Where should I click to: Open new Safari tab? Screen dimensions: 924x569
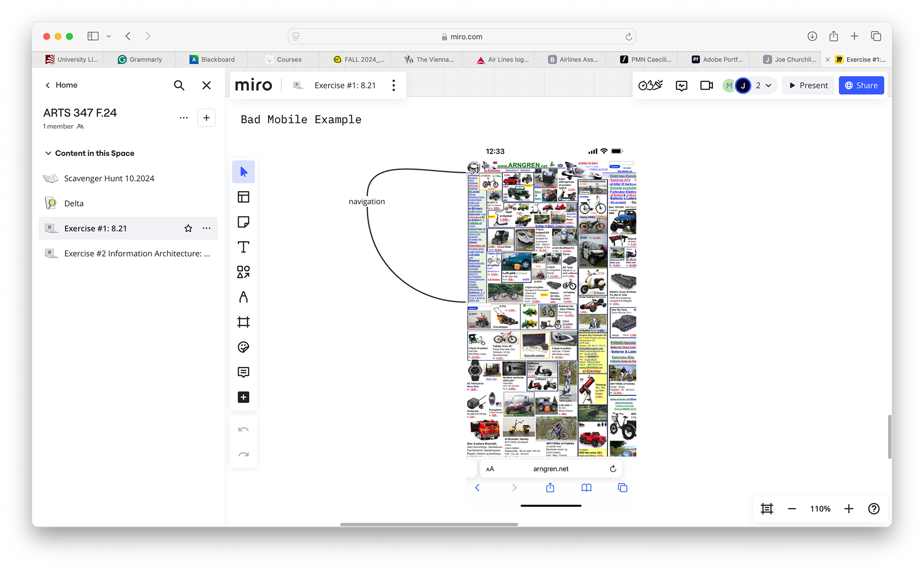tap(854, 36)
